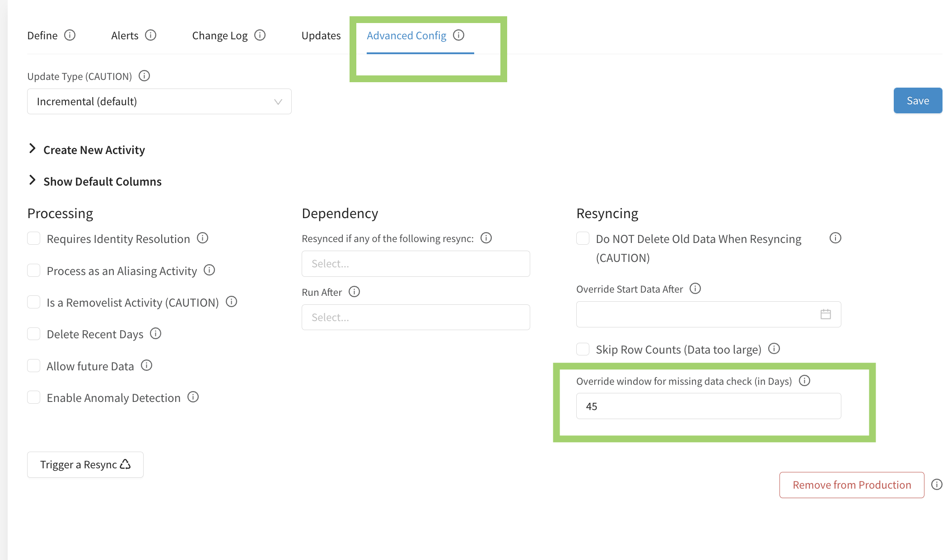Check the Allow future Data box
The image size is (952, 560).
(x=34, y=366)
